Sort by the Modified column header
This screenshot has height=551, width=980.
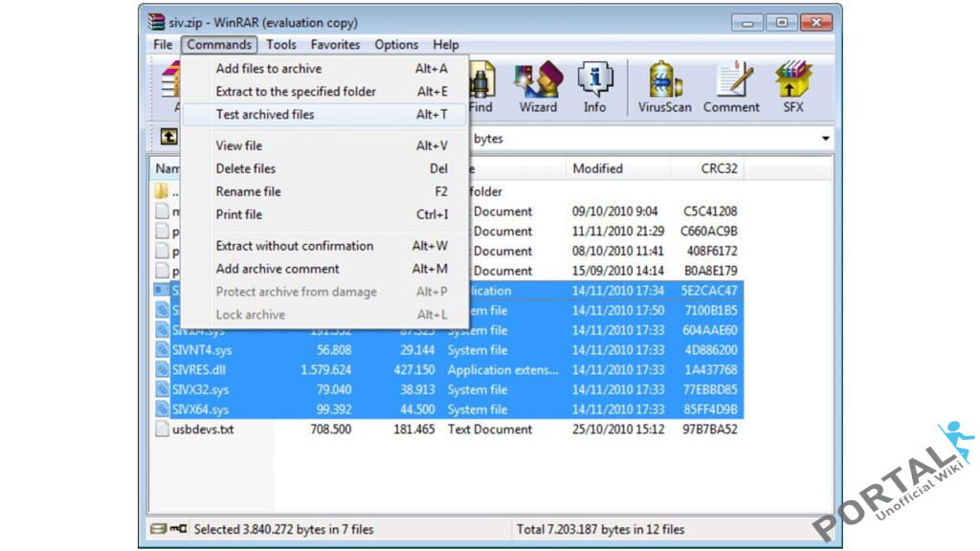[x=617, y=168]
